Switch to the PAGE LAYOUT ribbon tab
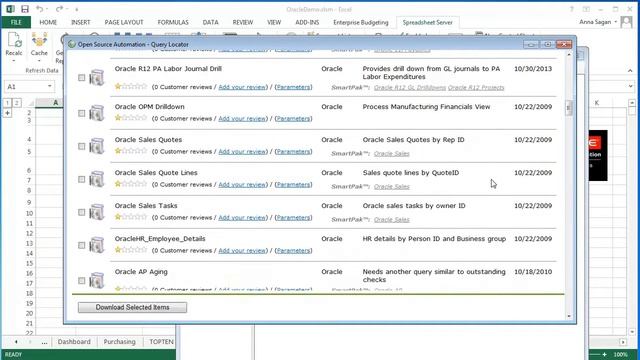Screen dimensions: 640x360 pos(124,22)
